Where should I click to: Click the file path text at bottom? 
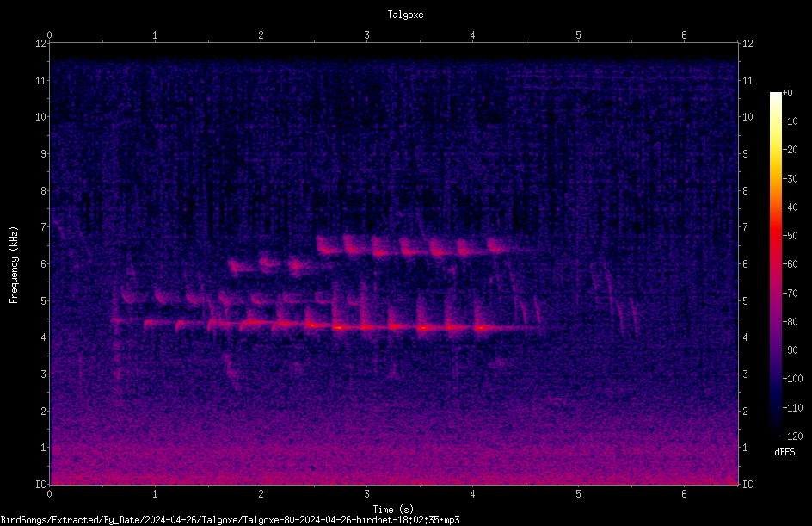tap(230, 520)
